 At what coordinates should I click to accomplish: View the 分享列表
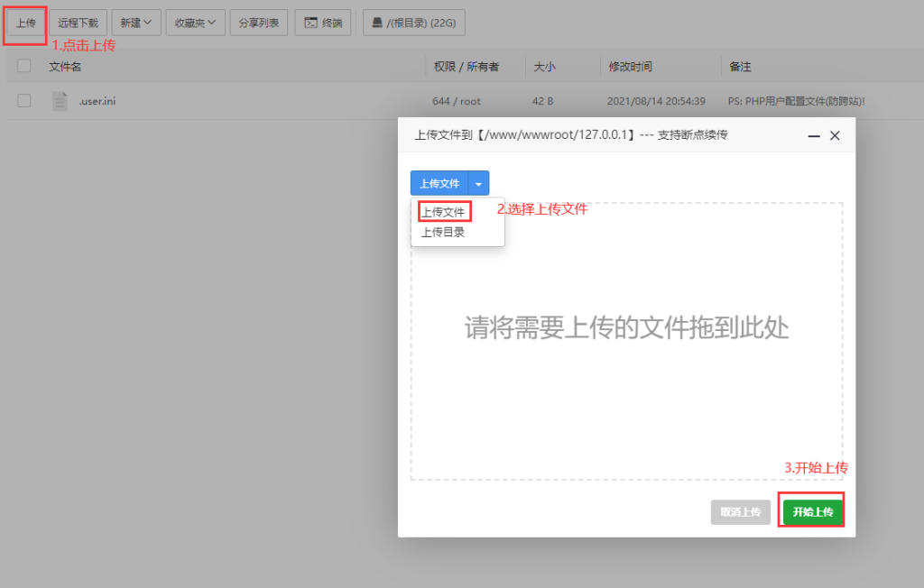click(x=258, y=22)
